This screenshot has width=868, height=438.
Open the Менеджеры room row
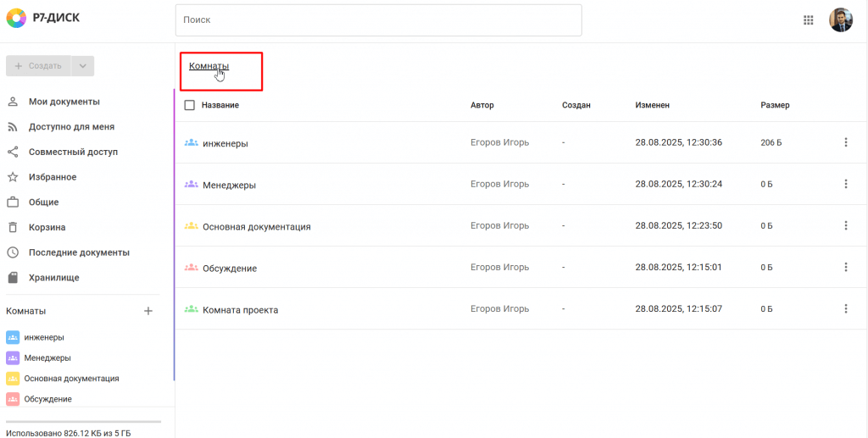pyautogui.click(x=521, y=184)
